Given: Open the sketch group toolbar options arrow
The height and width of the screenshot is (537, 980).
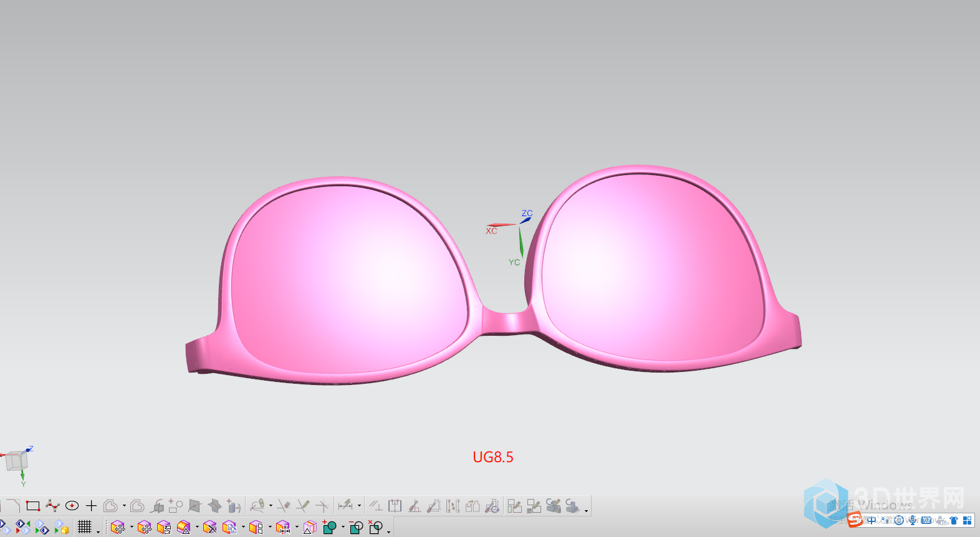Looking at the screenshot, I should pos(586,511).
